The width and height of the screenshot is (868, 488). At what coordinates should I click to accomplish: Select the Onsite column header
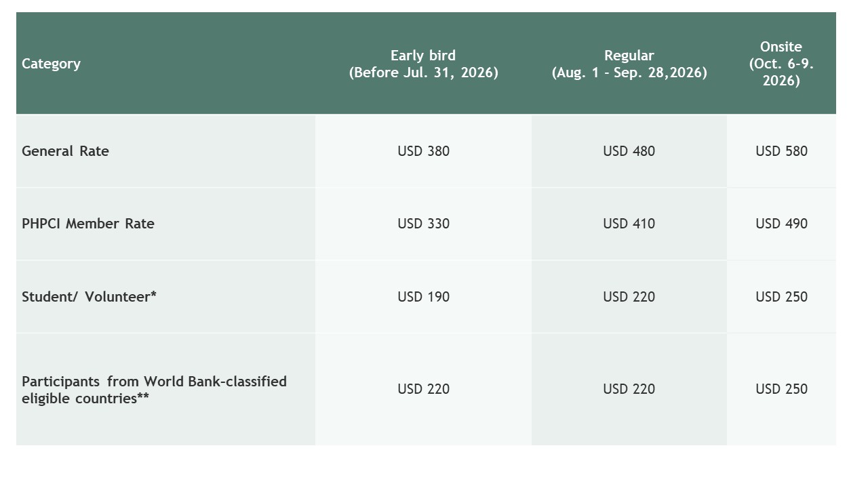coord(781,64)
